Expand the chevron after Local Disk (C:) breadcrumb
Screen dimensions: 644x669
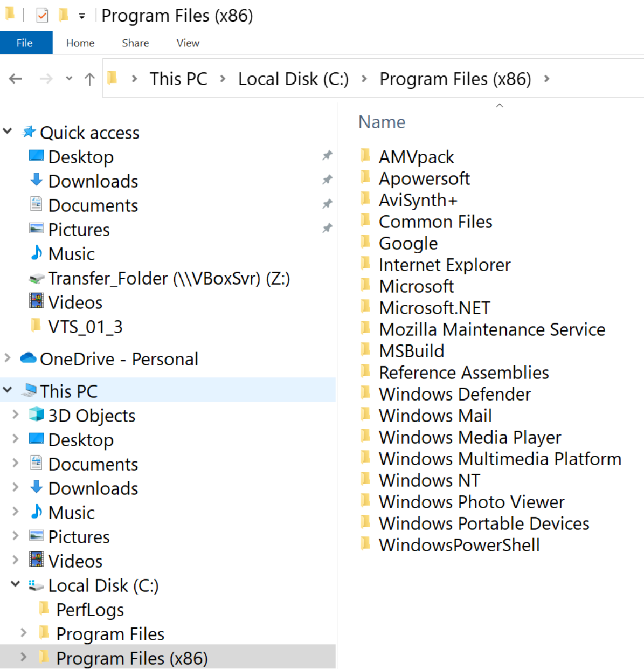tap(364, 79)
